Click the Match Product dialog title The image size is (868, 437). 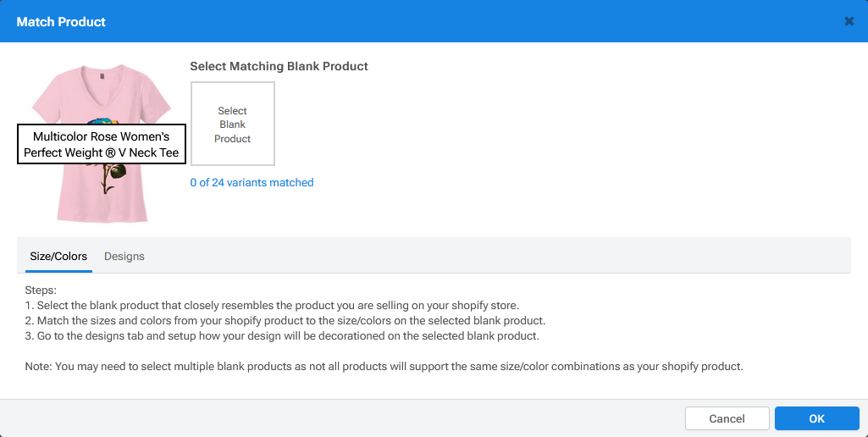pos(61,21)
